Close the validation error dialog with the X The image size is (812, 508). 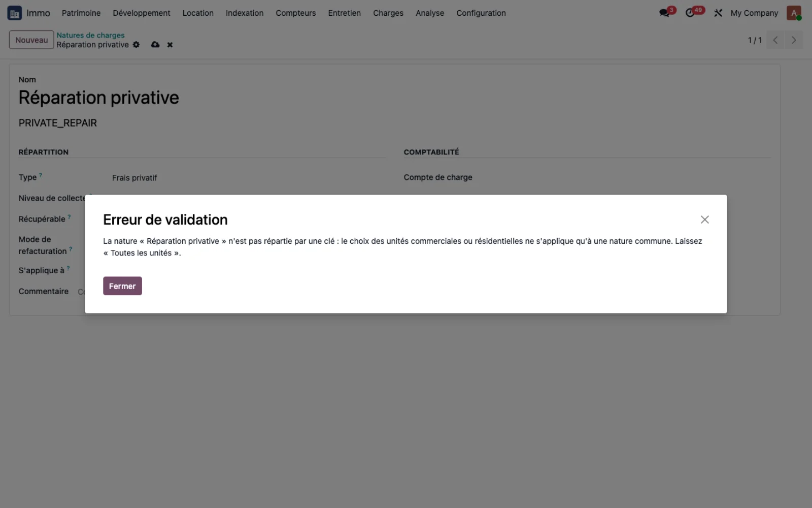point(704,219)
